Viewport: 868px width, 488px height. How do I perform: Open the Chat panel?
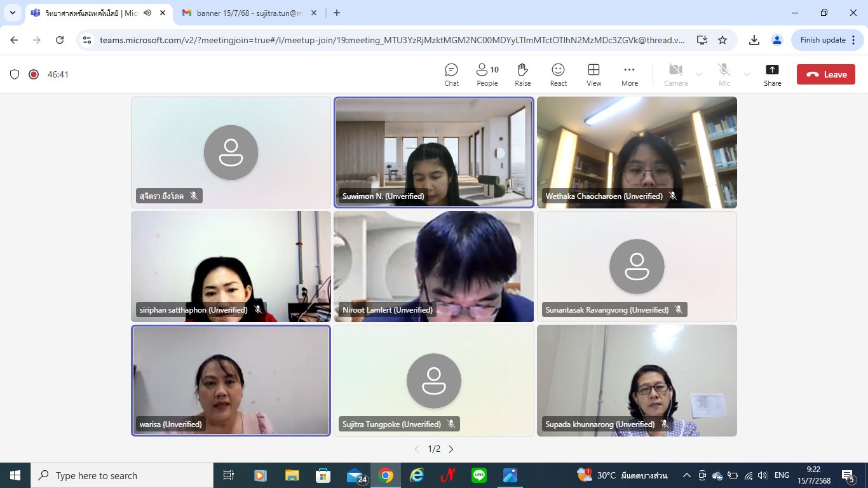tap(452, 74)
